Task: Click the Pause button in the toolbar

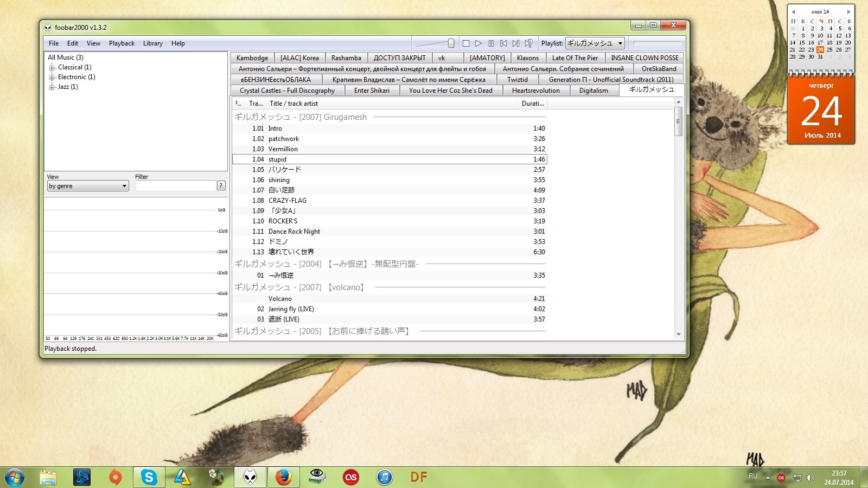Action: tap(491, 43)
